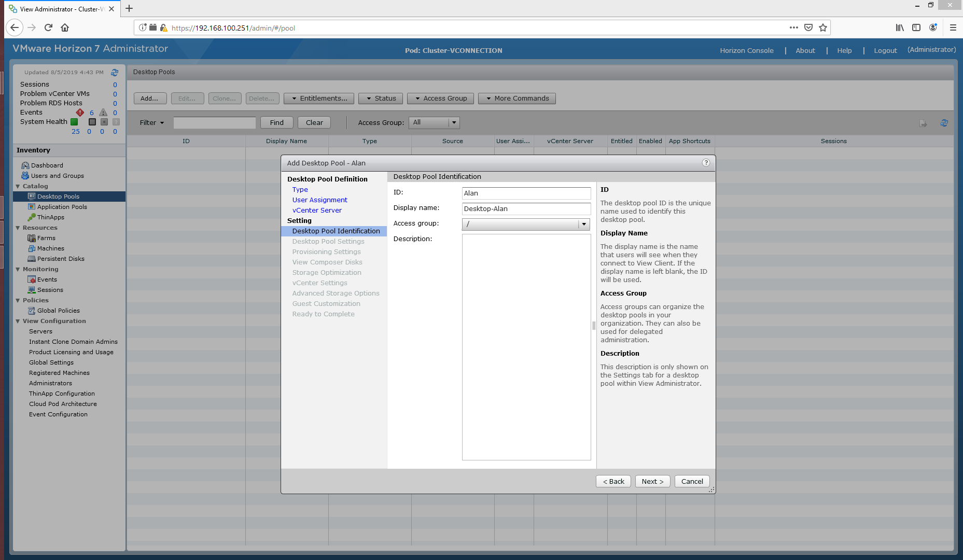Open the help icon in Add Desktop Pool dialog
The width and height of the screenshot is (963, 560).
click(x=706, y=163)
